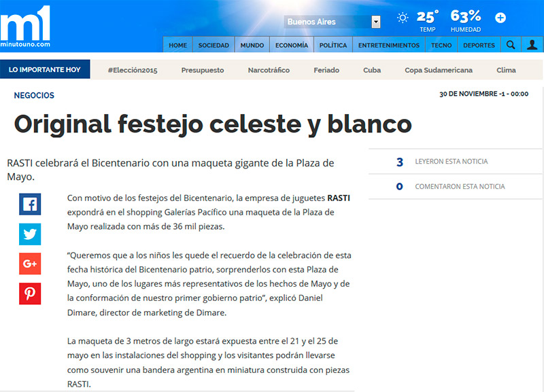This screenshot has width=544, height=392.
Task: Open the Presupuesto topic
Action: (203, 71)
